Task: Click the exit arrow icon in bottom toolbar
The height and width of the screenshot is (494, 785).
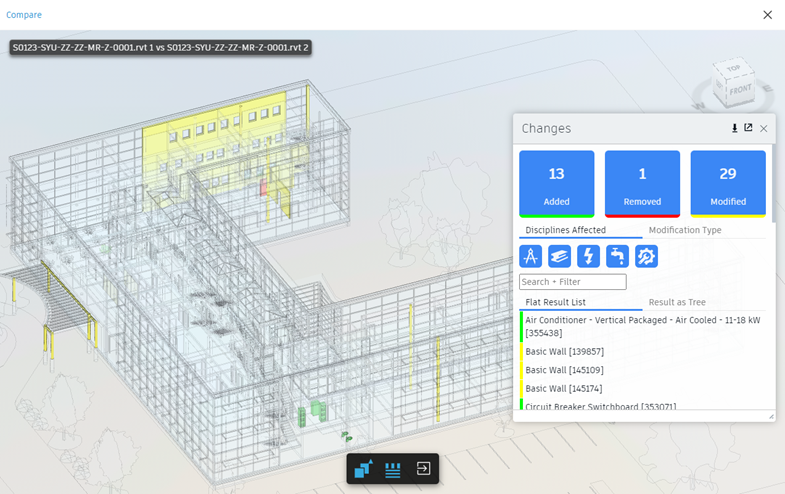Action: tap(424, 468)
